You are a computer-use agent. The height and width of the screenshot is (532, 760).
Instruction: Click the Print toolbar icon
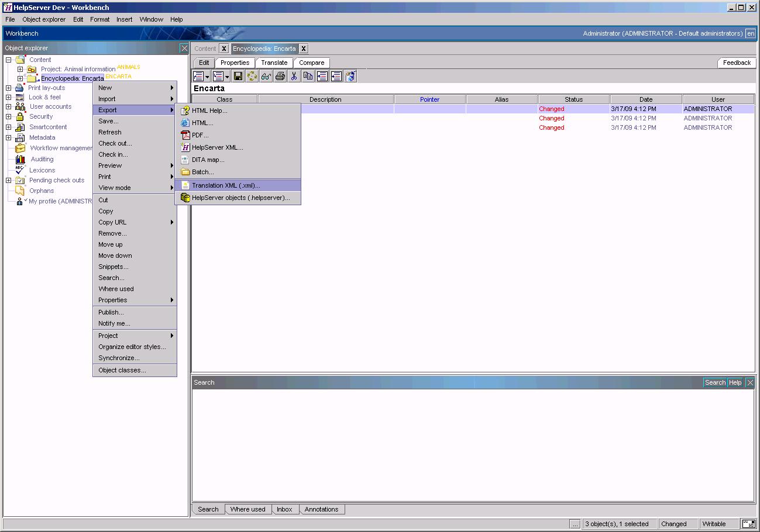(280, 76)
